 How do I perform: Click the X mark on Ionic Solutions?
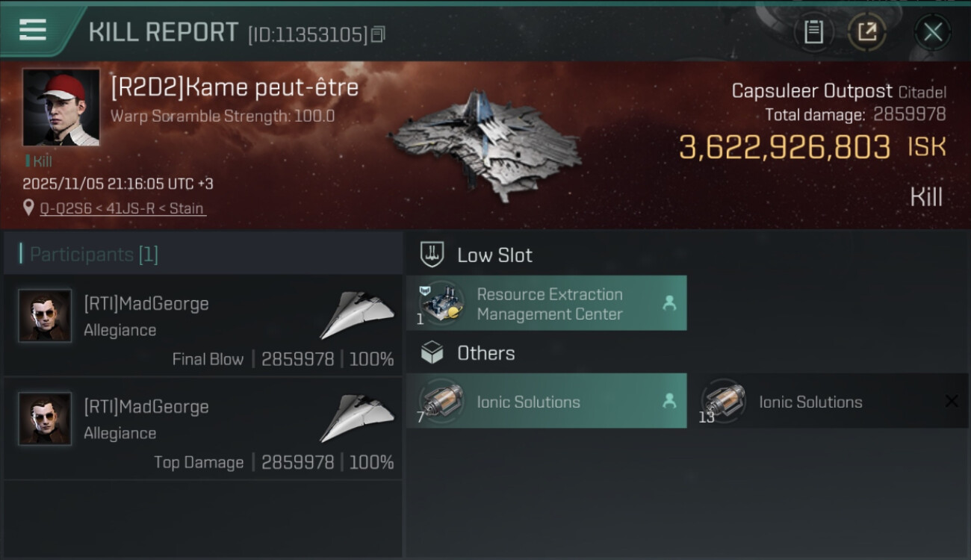951,402
